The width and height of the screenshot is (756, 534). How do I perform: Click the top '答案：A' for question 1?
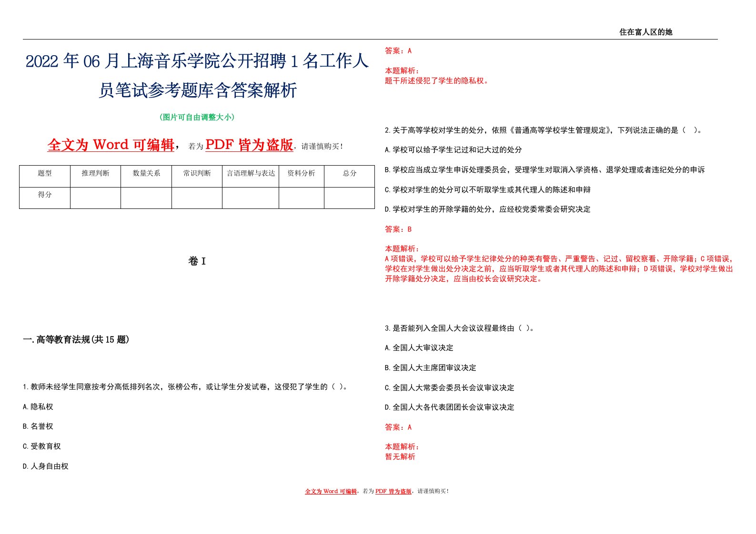398,51
